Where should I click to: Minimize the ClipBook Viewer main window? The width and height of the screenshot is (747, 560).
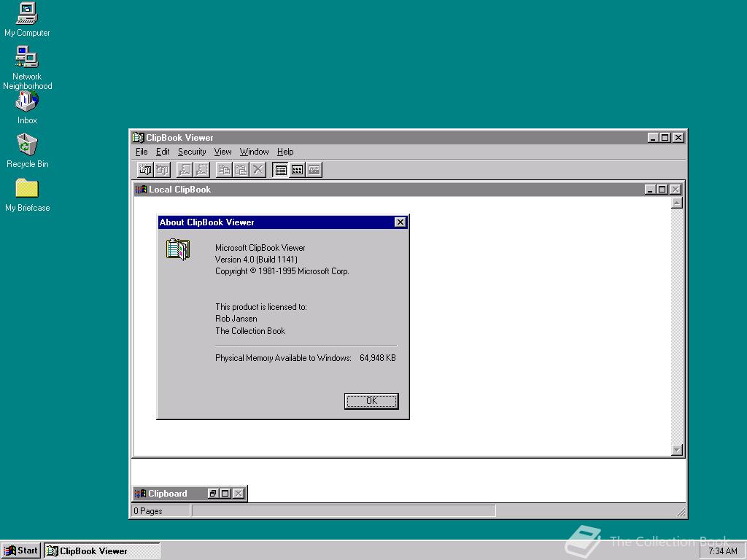653,138
